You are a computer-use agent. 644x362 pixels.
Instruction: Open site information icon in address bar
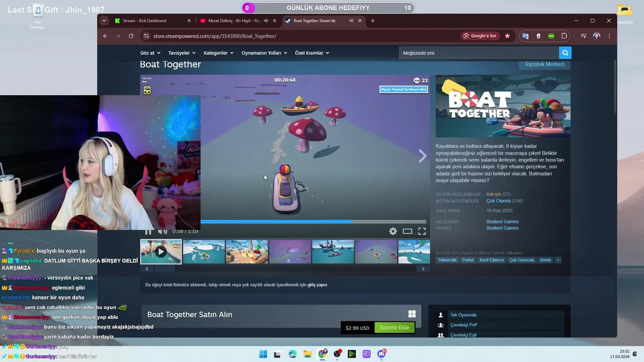click(146, 36)
